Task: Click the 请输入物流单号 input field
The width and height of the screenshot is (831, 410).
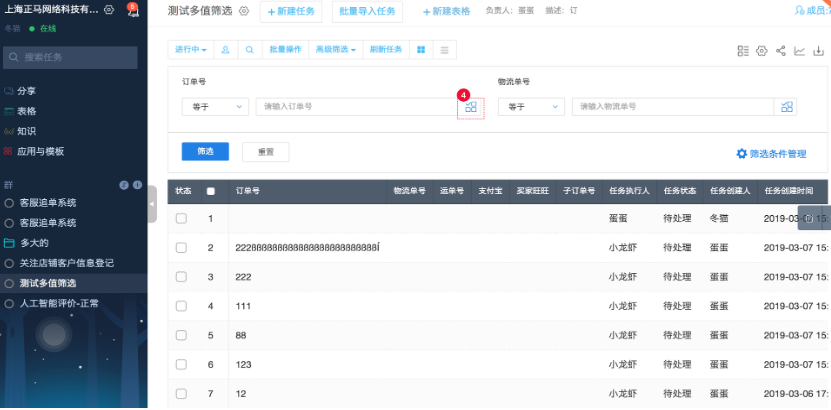Action: (x=673, y=107)
